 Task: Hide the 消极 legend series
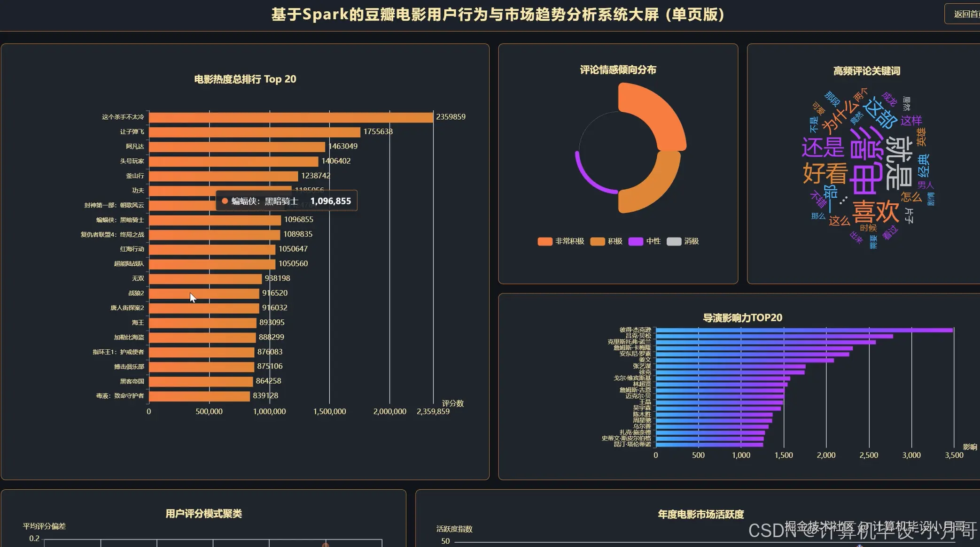(x=683, y=241)
